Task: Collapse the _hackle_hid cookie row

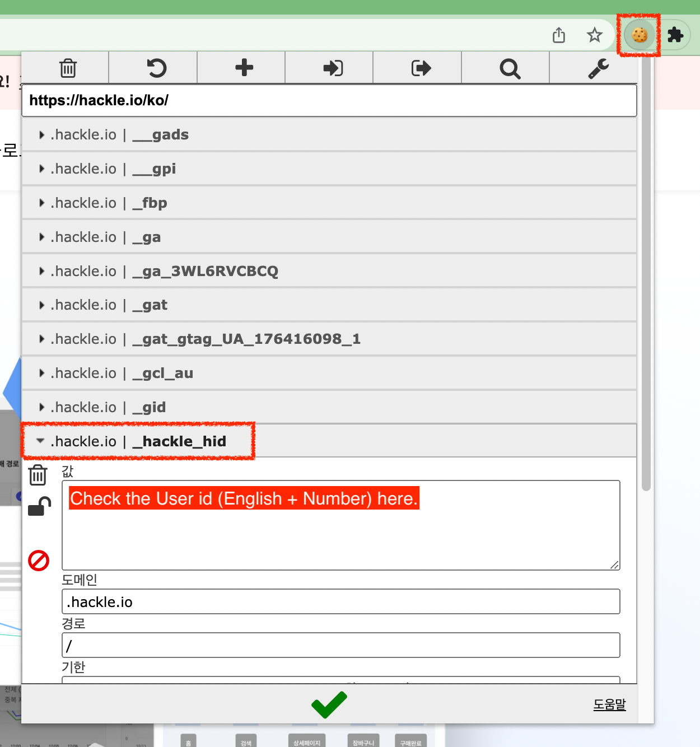Action: tap(329, 441)
